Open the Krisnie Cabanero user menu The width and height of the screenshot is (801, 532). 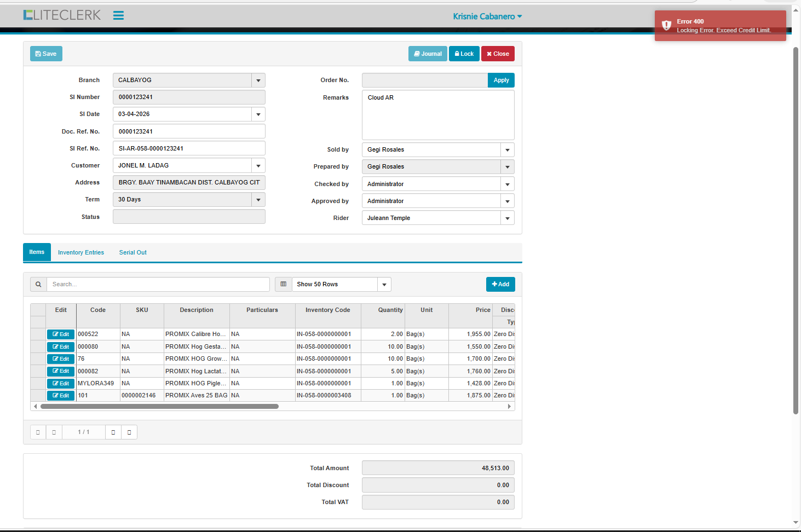coord(487,16)
